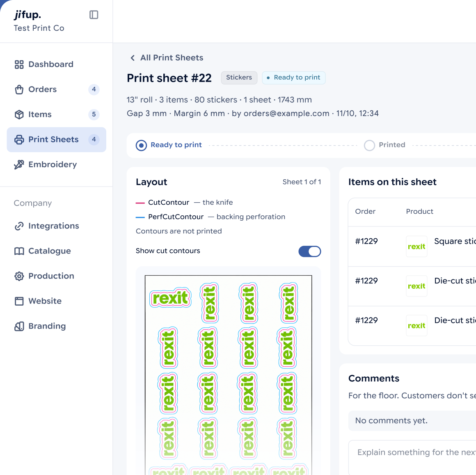This screenshot has width=476, height=475.
Task: Click the comment box 'Explain something for the next'
Action: [x=412, y=458]
